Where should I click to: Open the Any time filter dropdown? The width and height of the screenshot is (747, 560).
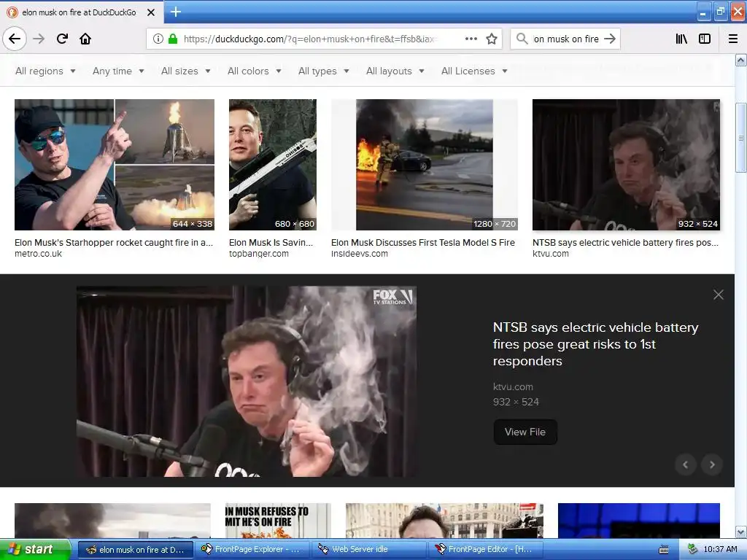pos(118,71)
